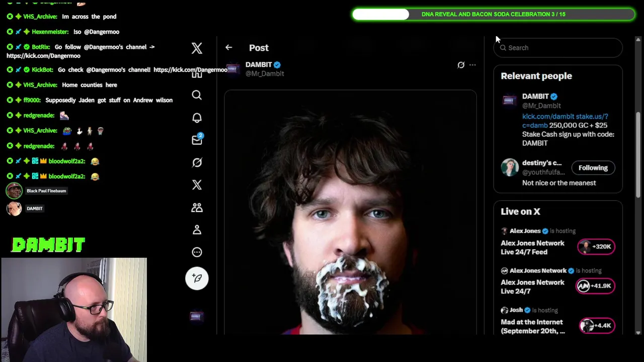
Task: Open Messages envelope with 2 badge
Action: pyautogui.click(x=197, y=139)
